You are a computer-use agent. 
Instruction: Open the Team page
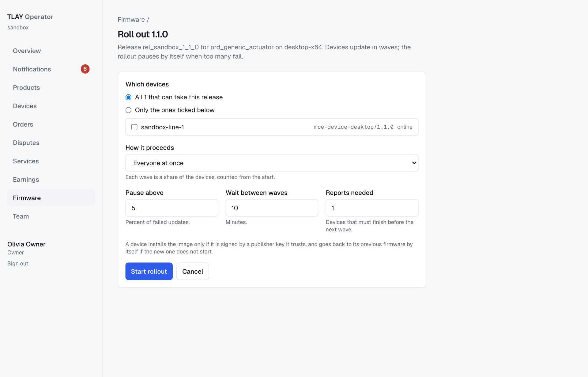51,216
